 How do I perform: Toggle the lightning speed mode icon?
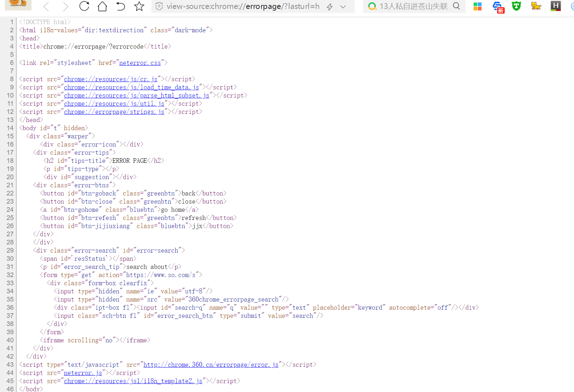[330, 6]
